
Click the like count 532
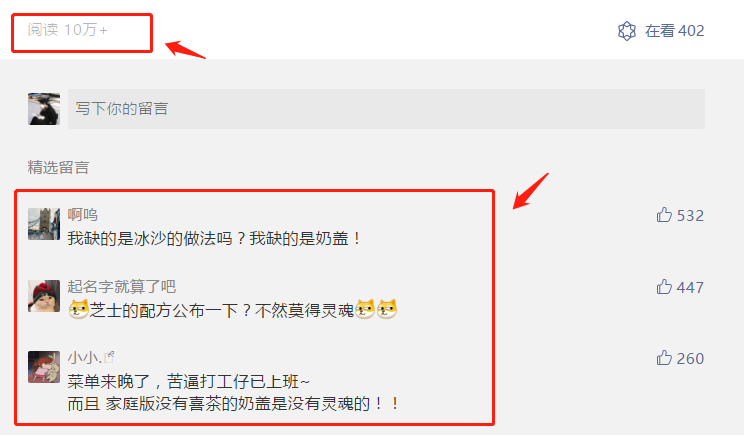690,215
